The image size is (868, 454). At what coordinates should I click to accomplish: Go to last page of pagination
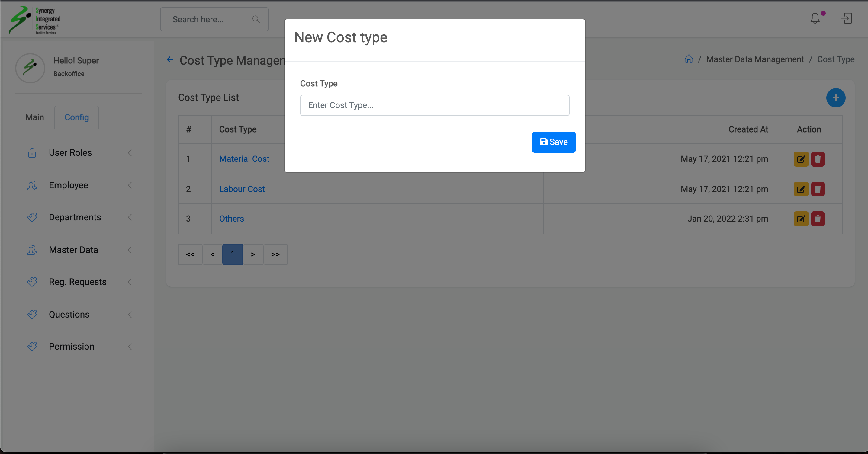(275, 254)
